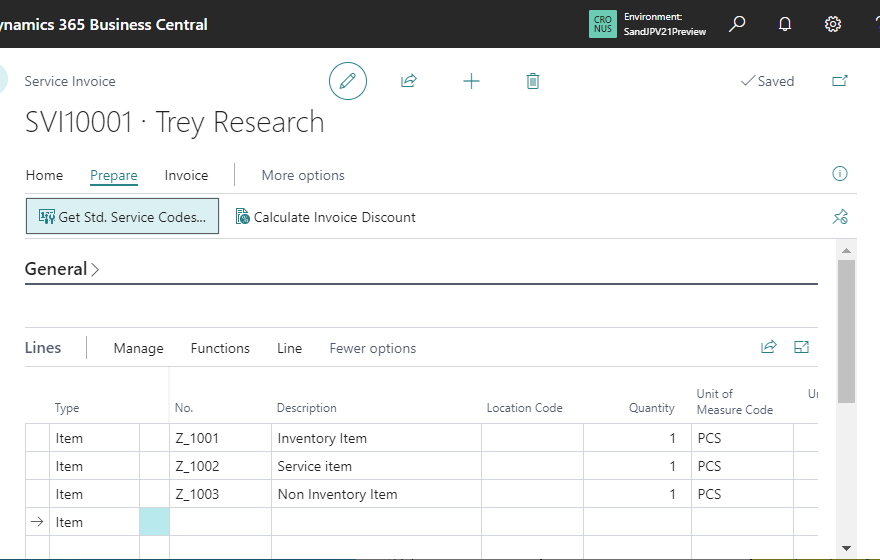Open the Line menu in Lines
Screen dimensions: 880x560
[x=290, y=348]
